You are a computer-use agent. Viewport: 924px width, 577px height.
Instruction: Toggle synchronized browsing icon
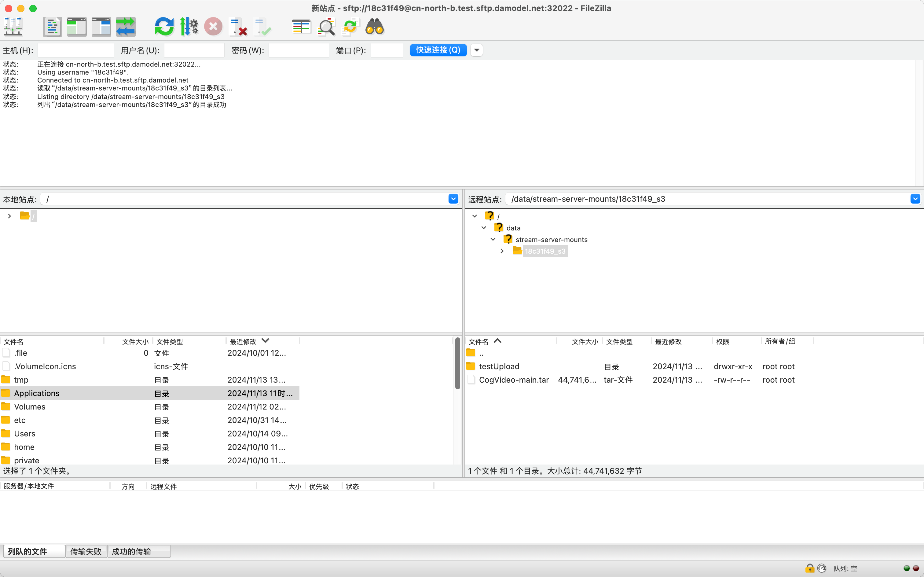click(x=350, y=27)
